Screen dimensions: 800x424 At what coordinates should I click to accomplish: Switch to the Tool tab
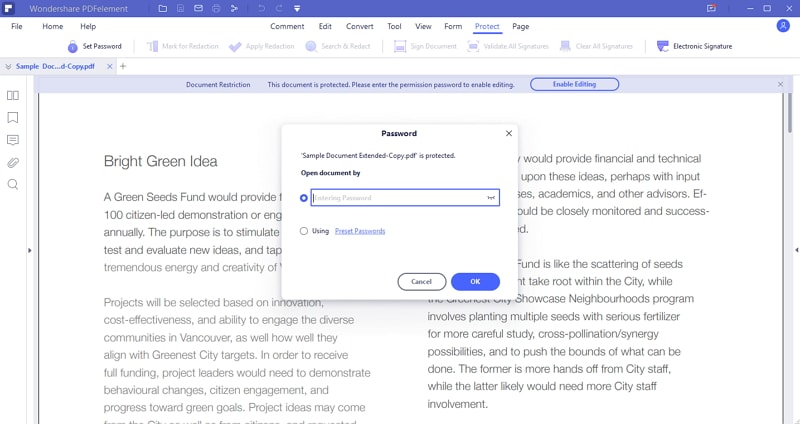click(x=394, y=26)
